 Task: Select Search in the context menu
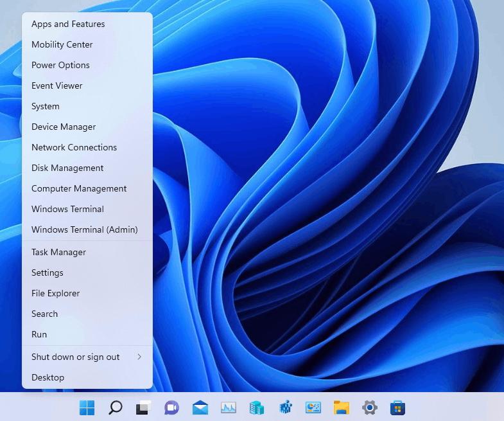(87, 314)
